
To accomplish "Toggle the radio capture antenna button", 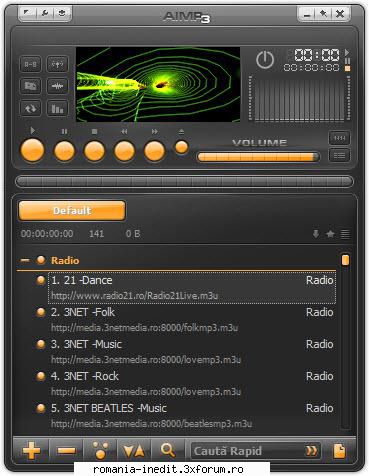I will (57, 64).
